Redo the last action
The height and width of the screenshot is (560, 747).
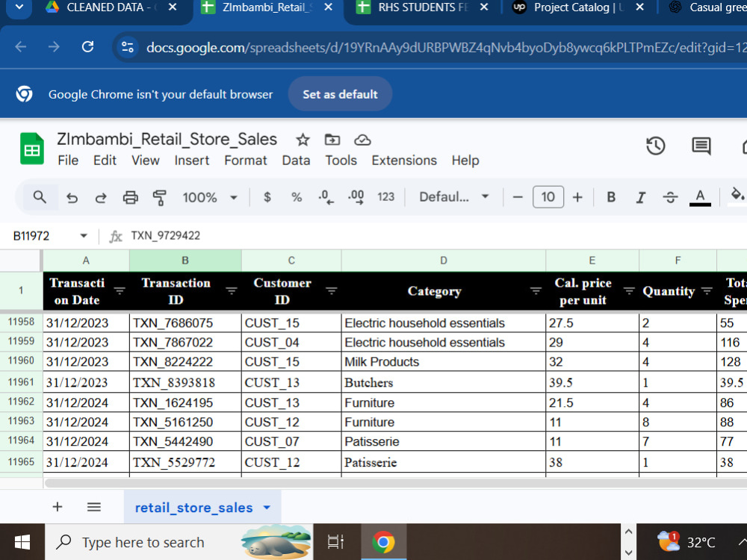[101, 197]
